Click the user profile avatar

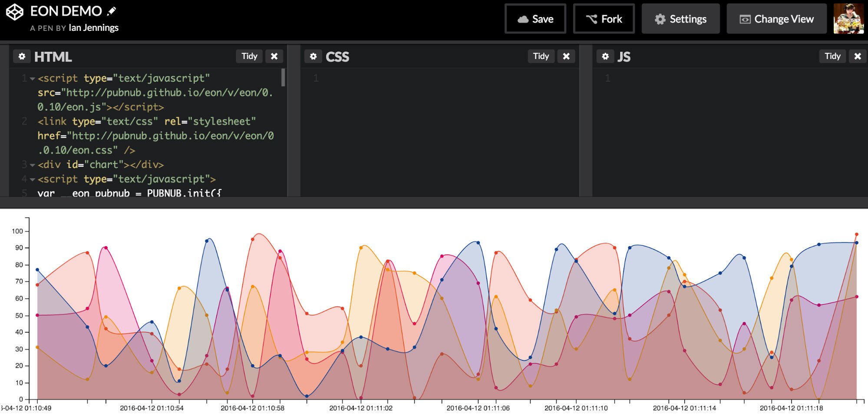(x=848, y=19)
